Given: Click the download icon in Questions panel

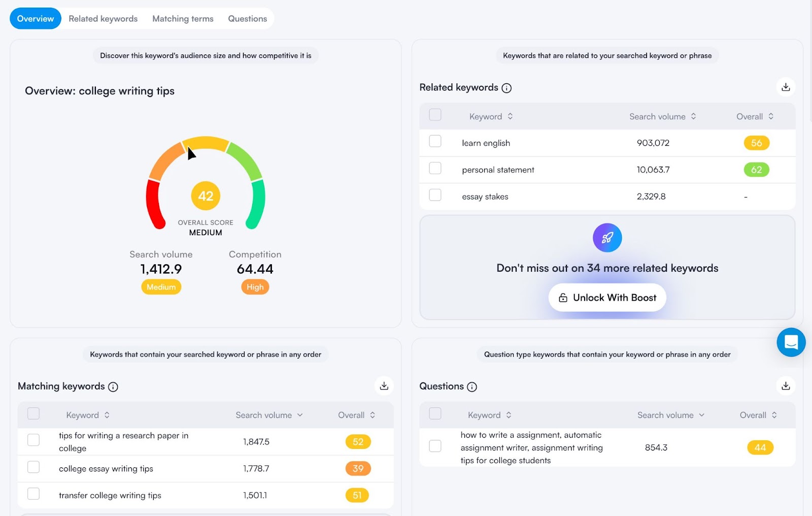Looking at the screenshot, I should pos(786,386).
